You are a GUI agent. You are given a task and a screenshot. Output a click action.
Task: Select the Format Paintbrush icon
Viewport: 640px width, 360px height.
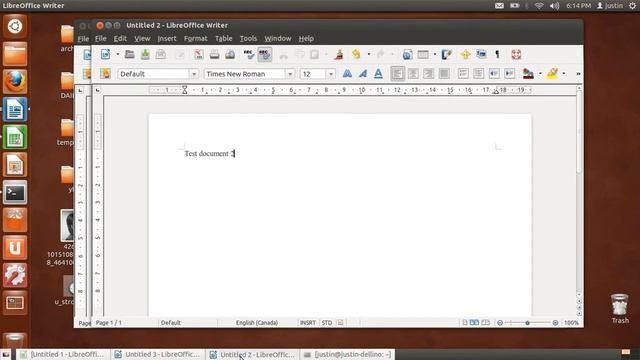pyautogui.click(x=339, y=54)
